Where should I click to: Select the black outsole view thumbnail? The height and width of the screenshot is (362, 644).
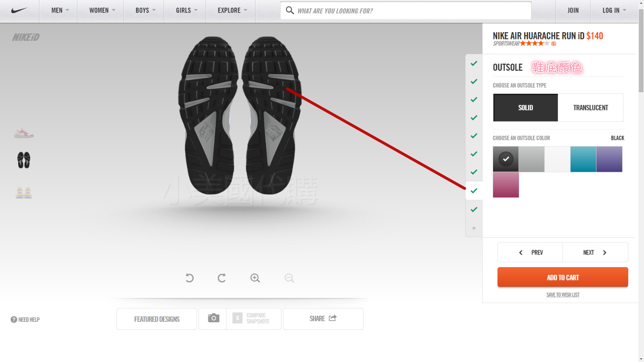coord(24,160)
